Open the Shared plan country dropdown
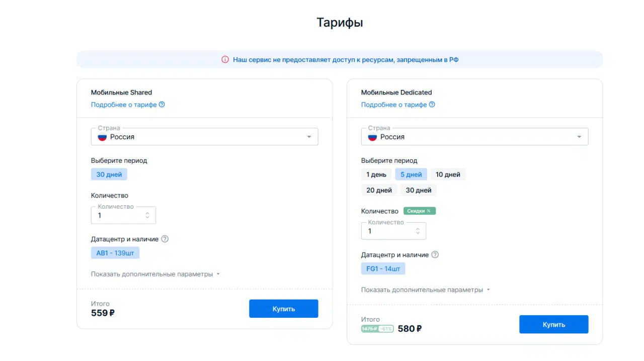Viewport: 644px width, 361px height. coord(204,137)
